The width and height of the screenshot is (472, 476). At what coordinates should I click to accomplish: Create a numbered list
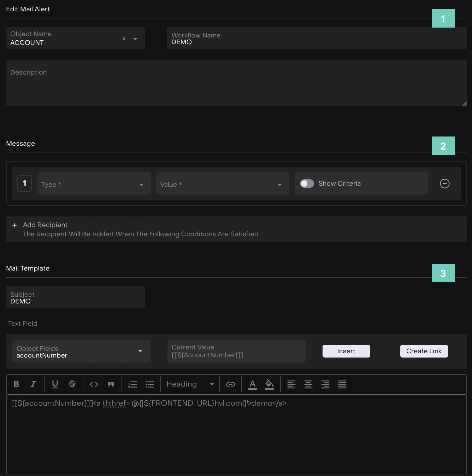[133, 384]
